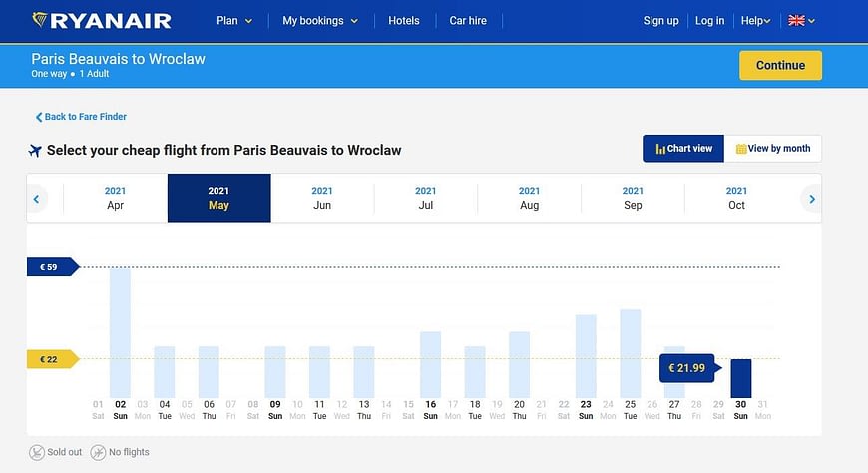Click the One way 1 Adult summary
Screen dimensions: 868x473
70,74
